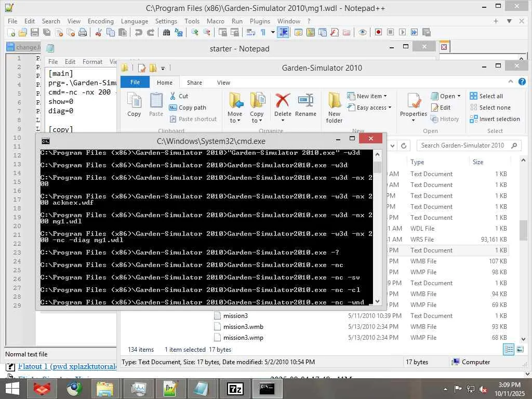Click Invert selection in Explorer ribbon
This screenshot has height=399, width=532.
pyautogui.click(x=495, y=119)
